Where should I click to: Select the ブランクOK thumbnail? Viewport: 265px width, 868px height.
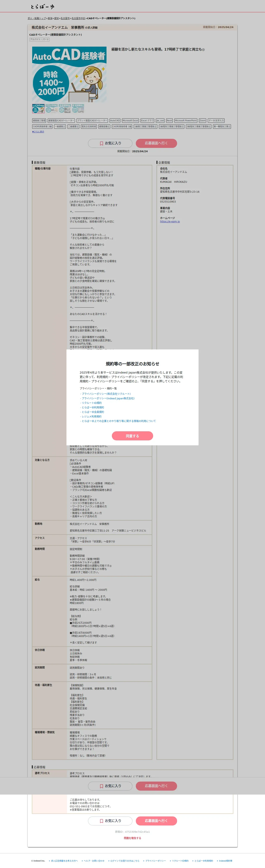(52, 108)
